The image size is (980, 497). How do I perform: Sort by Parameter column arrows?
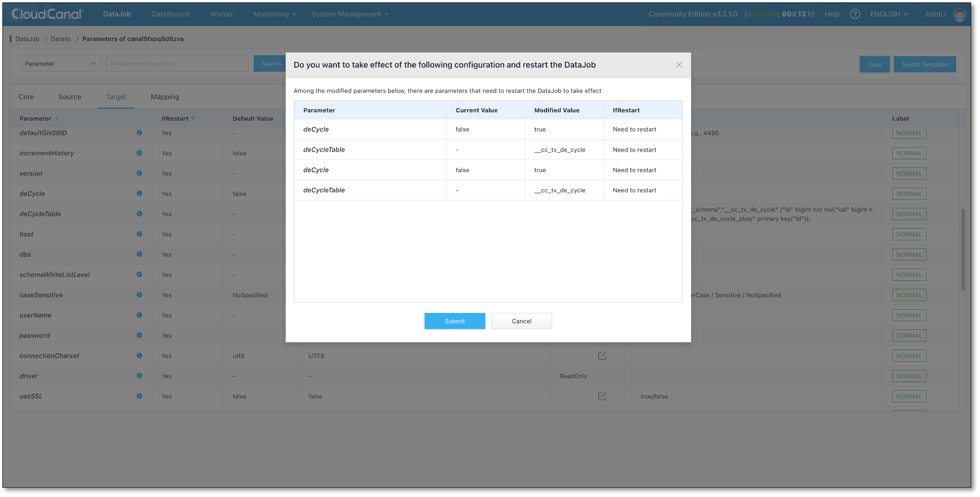click(x=57, y=119)
